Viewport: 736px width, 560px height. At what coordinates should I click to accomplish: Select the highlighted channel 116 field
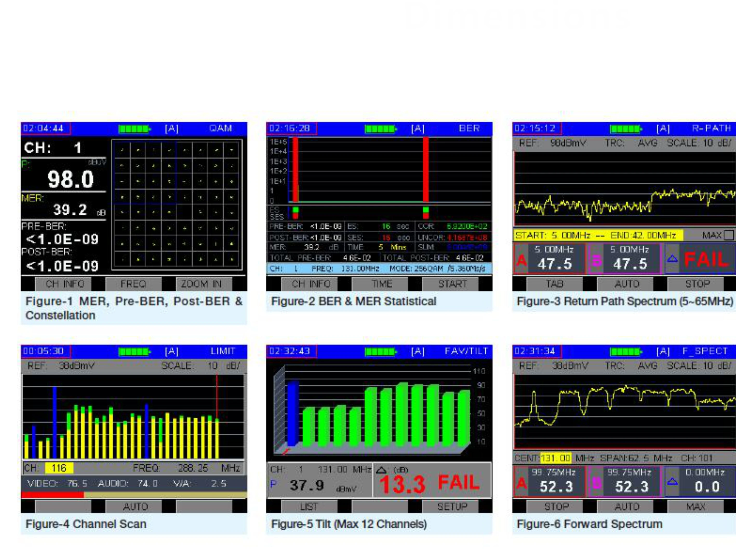click(x=59, y=468)
